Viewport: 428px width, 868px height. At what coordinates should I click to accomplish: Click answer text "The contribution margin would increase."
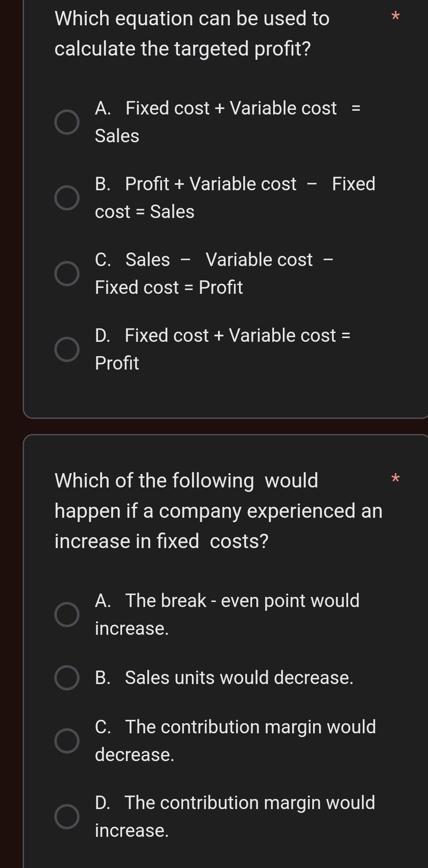235,816
